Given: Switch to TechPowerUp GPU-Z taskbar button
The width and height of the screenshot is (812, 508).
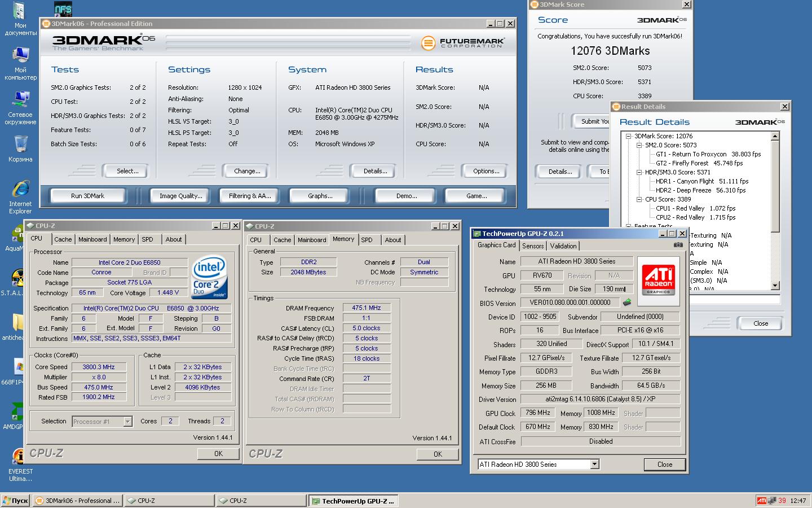Looking at the screenshot, I should [x=354, y=501].
